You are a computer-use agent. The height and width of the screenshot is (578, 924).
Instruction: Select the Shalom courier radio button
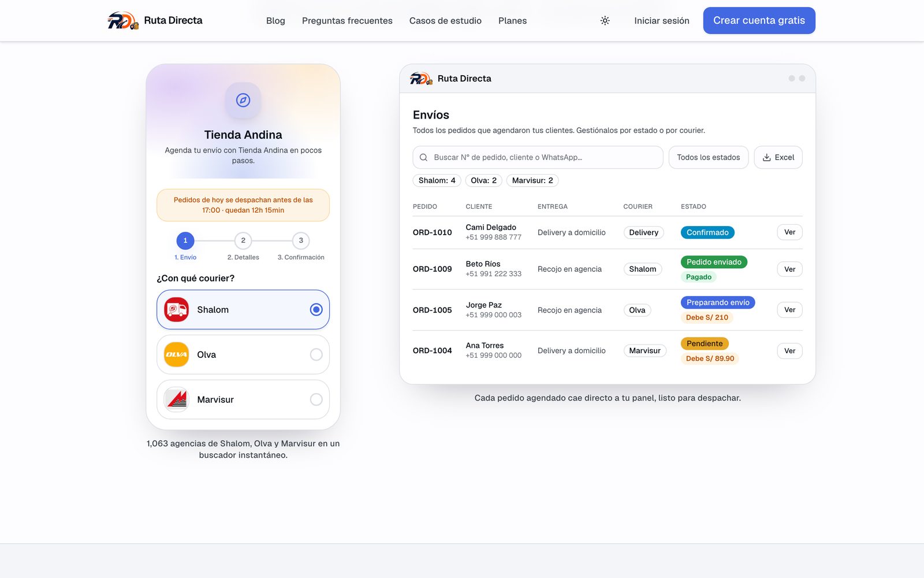(x=316, y=310)
